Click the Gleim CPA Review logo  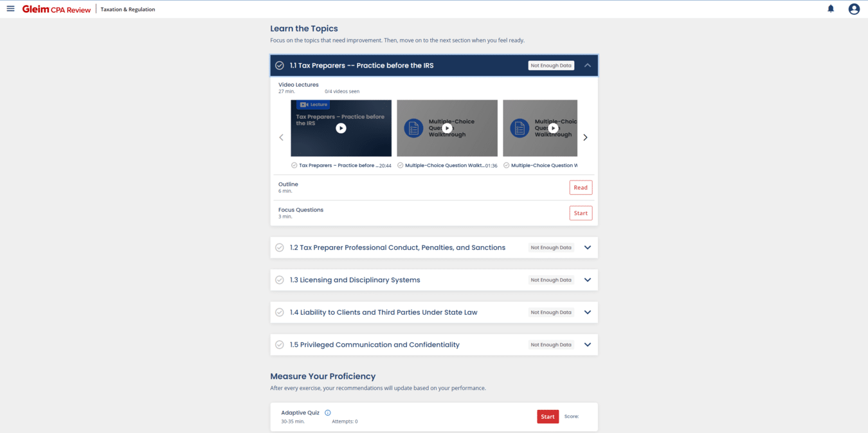pos(55,8)
